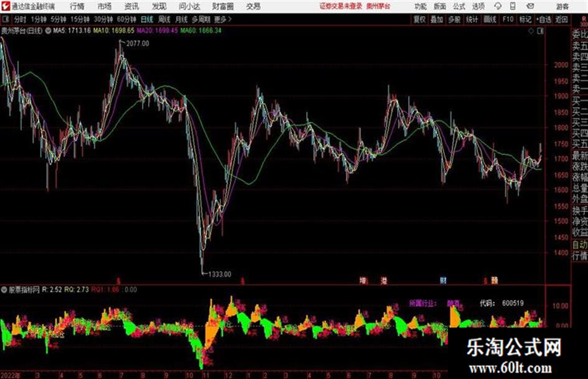Switch to the 60分钟 period tab
The height and width of the screenshot is (379, 588).
point(126,19)
